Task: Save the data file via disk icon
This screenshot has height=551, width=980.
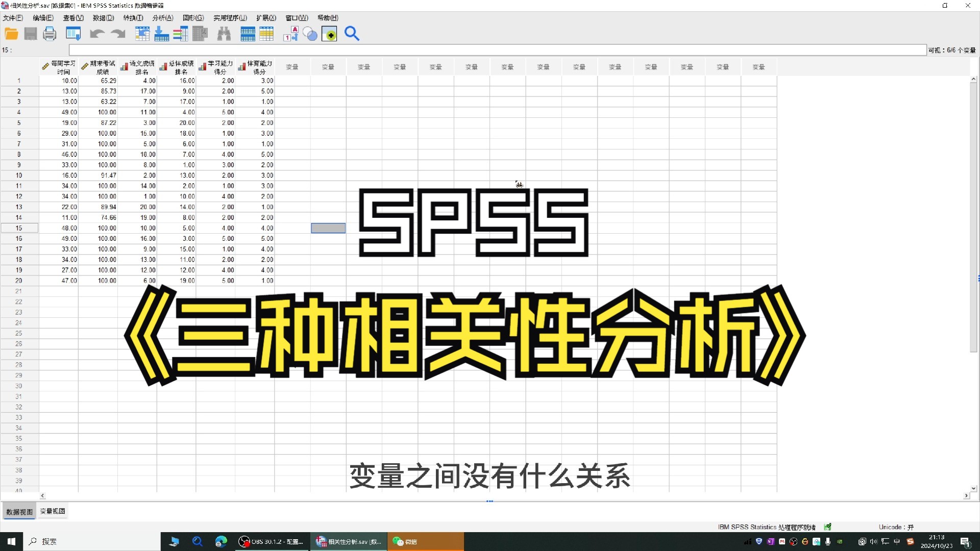Action: [31, 34]
